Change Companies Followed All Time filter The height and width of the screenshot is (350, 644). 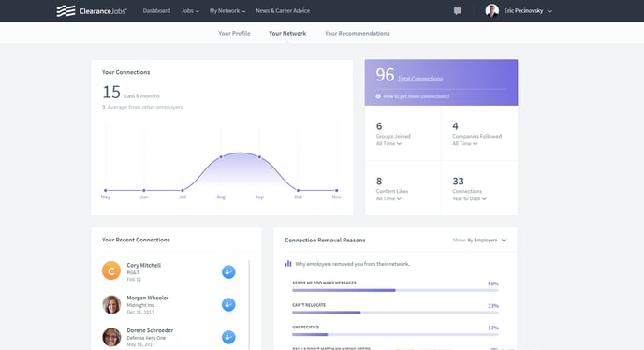(x=465, y=143)
